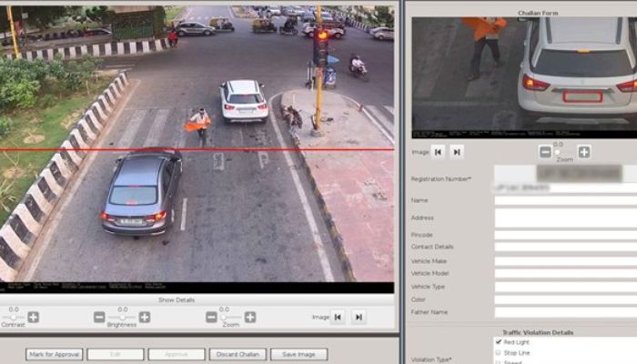Zoom in the Challan Form plate image
637x364 pixels.
[584, 152]
